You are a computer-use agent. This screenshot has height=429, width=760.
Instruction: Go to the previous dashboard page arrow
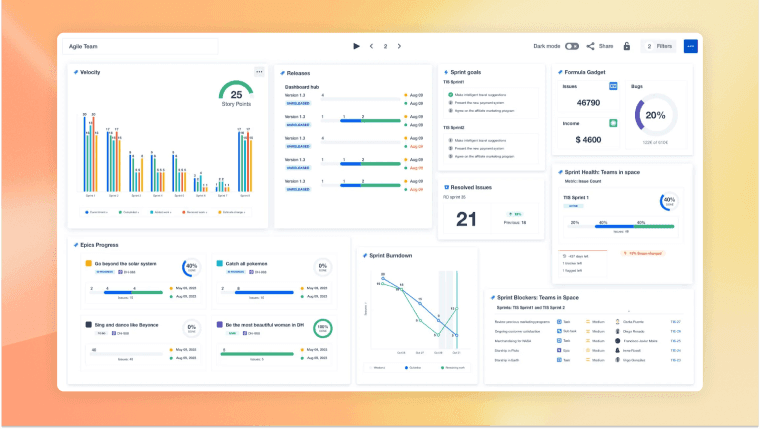pos(371,46)
